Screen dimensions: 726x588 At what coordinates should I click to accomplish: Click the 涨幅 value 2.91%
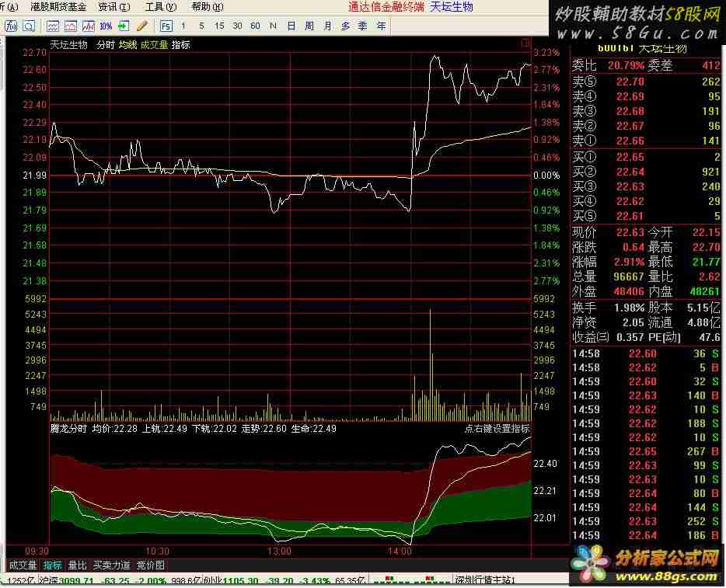click(630, 262)
